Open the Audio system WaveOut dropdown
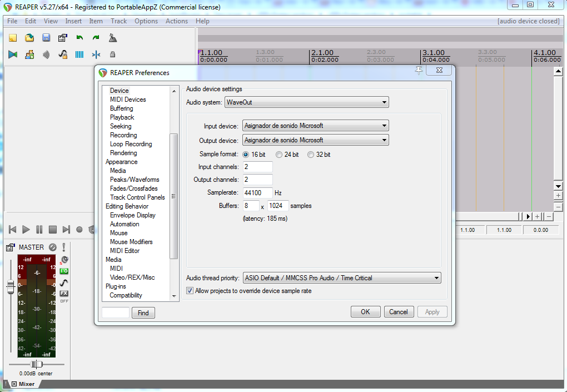The image size is (567, 392). [307, 102]
